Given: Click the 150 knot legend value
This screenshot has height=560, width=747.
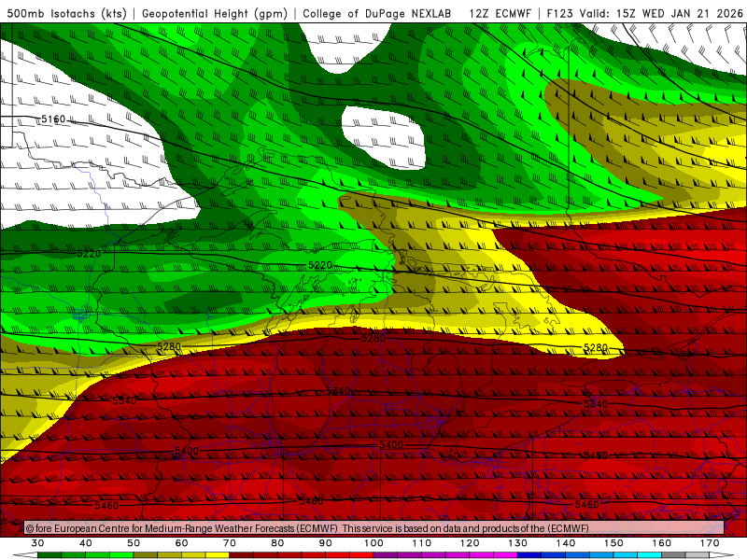Looking at the screenshot, I should pos(613,543).
